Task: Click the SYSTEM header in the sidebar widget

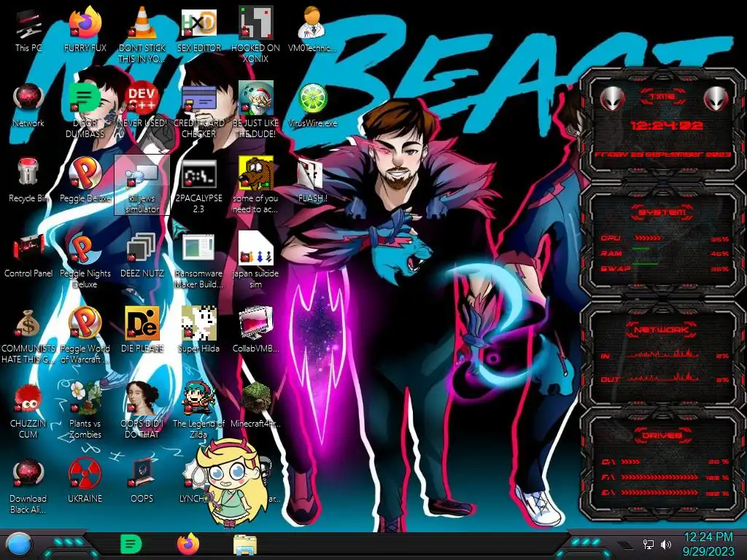Action: pos(662,212)
